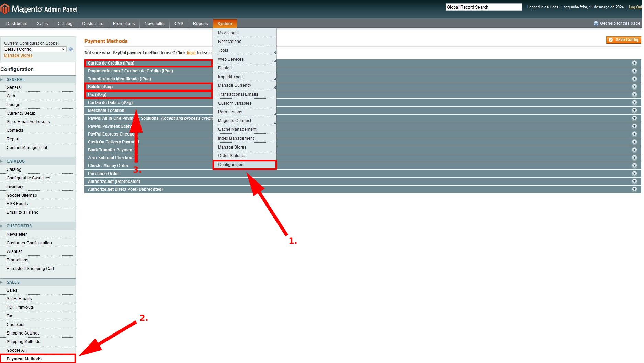Collapse GENERAL sidebar group
Image resolution: width=644 pixels, height=363 pixels.
click(x=38, y=80)
